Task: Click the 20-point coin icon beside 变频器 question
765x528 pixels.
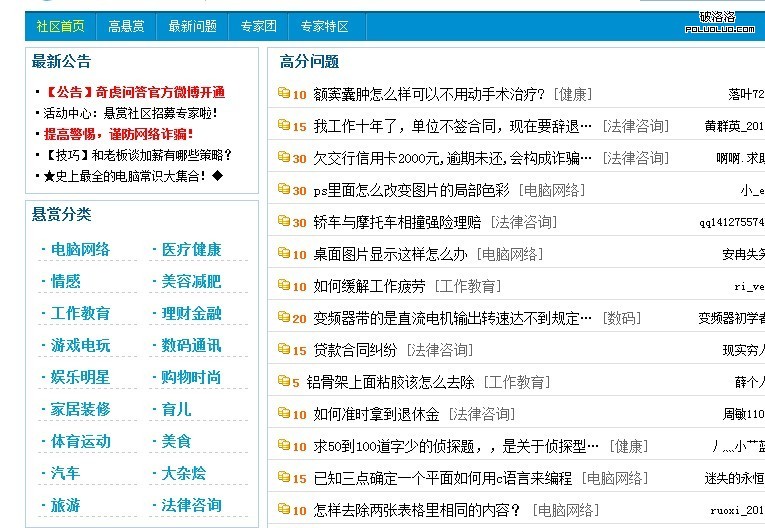Action: [284, 318]
